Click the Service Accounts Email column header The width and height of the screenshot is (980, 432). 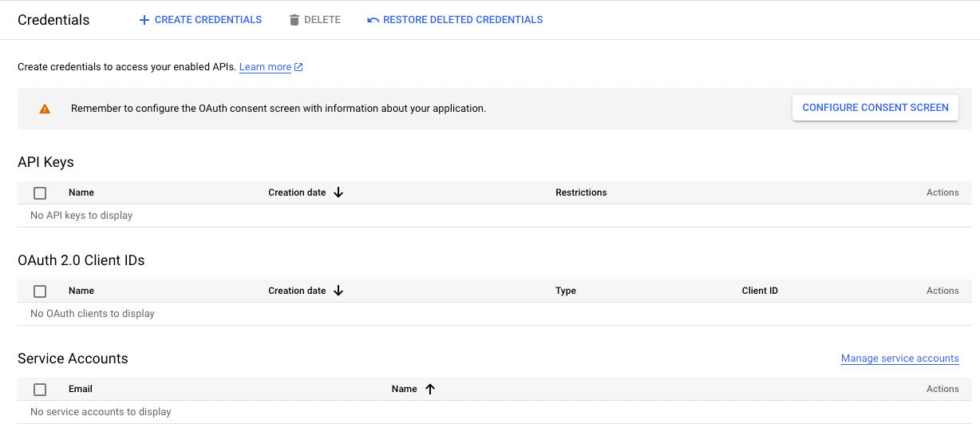81,389
